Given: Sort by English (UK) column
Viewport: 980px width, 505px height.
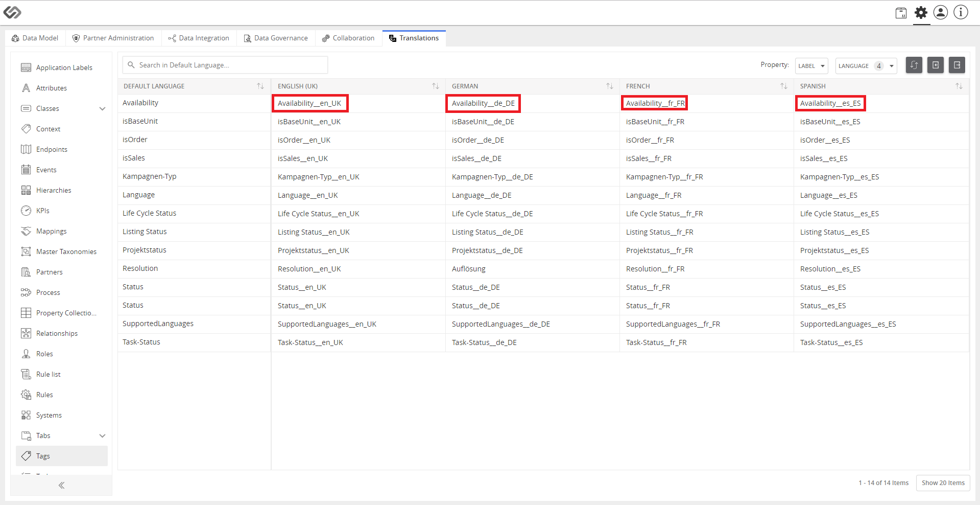Looking at the screenshot, I should click(436, 86).
